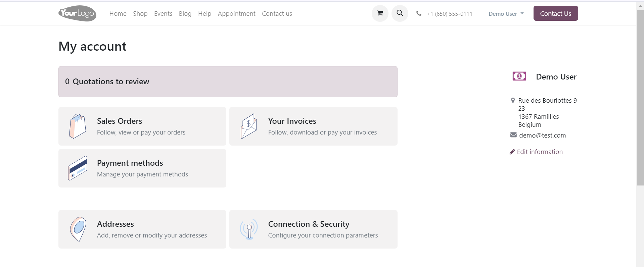Go to the Events page
Screen dimensions: 644x267
[163, 14]
